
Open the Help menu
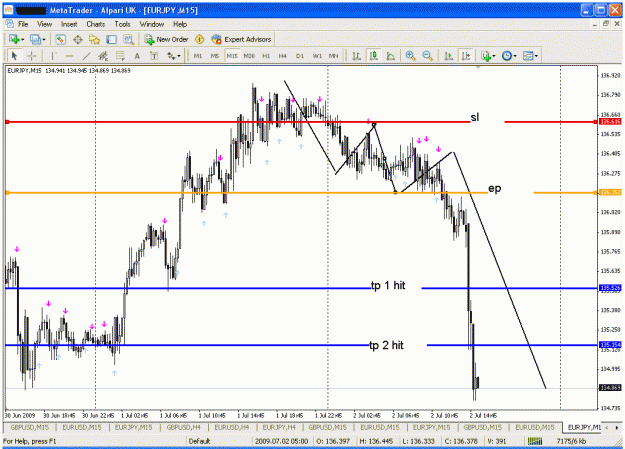(180, 24)
